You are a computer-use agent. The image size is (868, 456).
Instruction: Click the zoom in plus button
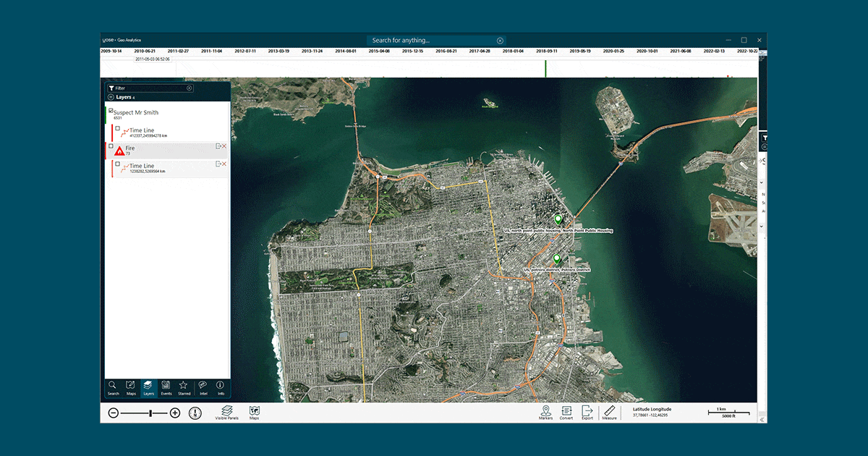click(175, 413)
